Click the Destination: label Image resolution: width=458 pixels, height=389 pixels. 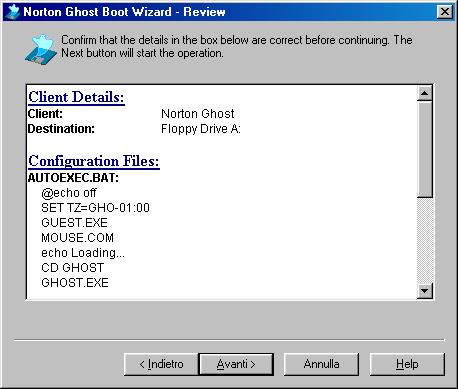61,129
